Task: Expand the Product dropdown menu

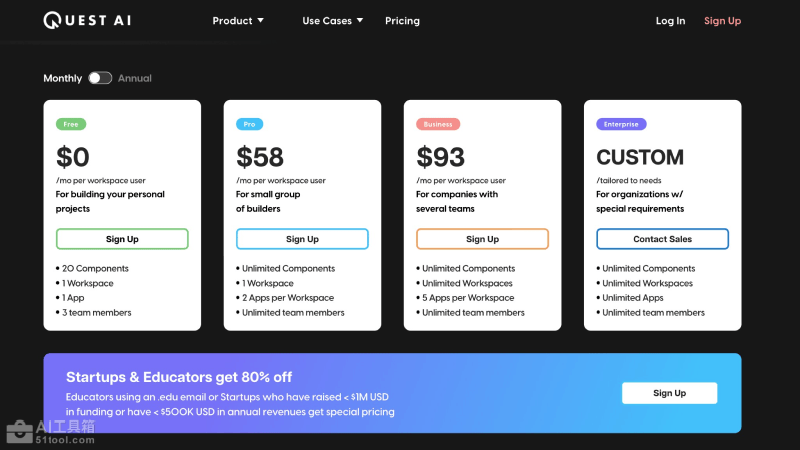Action: tap(238, 21)
